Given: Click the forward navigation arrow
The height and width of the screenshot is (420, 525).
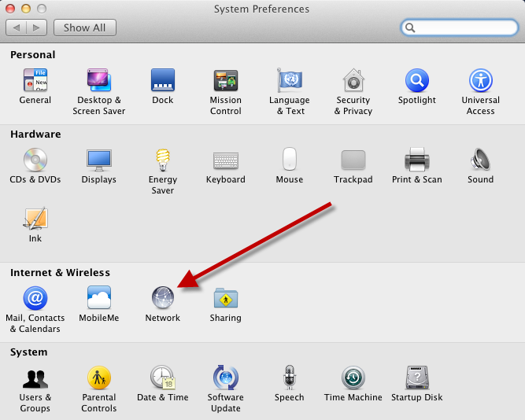Looking at the screenshot, I should click(37, 28).
